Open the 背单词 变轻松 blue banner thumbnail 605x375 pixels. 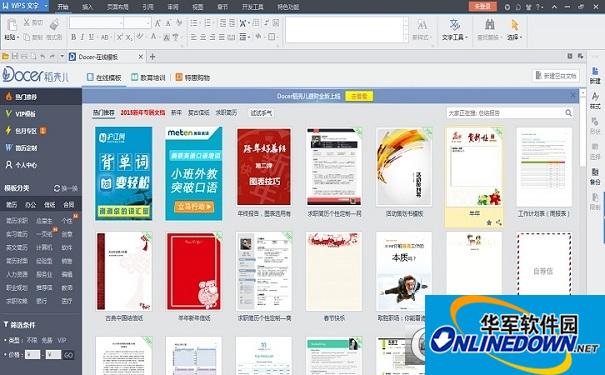123,174
